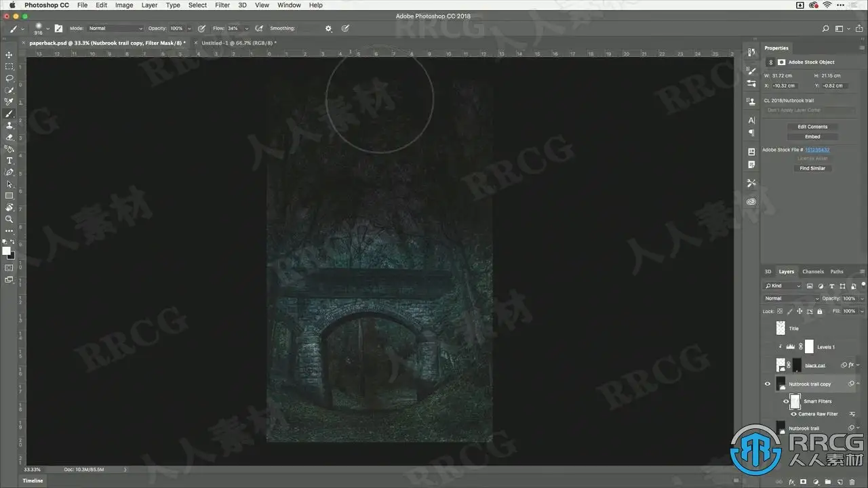This screenshot has height=488, width=868.
Task: Select the Rectangular Marquee tool
Action: [x=9, y=66]
